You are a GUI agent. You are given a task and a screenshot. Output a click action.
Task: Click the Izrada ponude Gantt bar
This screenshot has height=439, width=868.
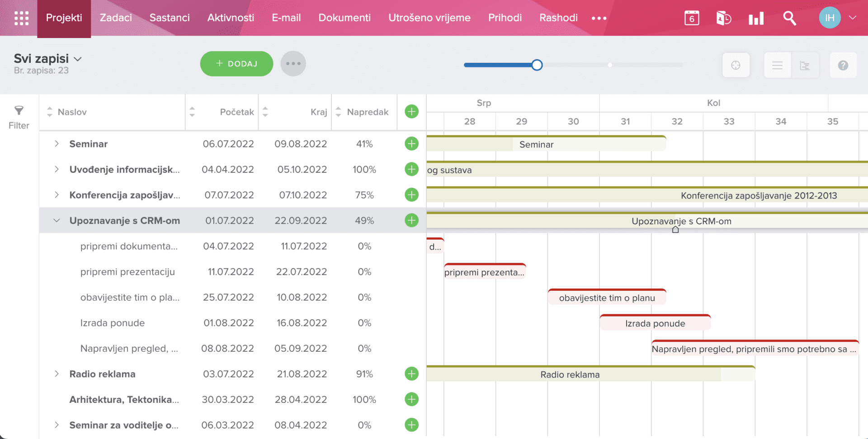(x=655, y=323)
